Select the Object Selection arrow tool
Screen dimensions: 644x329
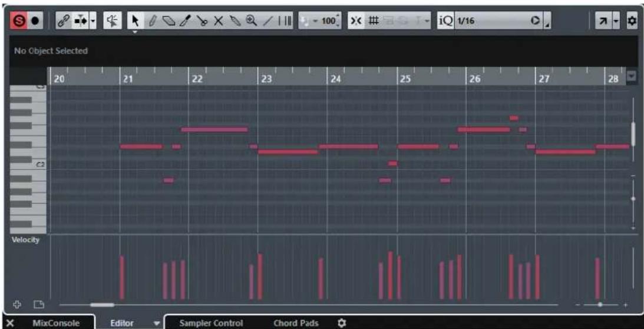[135, 21]
